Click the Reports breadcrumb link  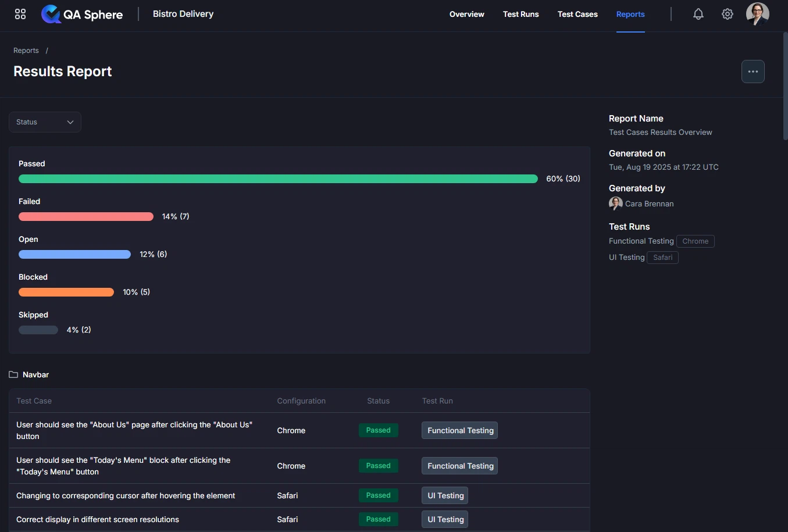click(x=26, y=50)
